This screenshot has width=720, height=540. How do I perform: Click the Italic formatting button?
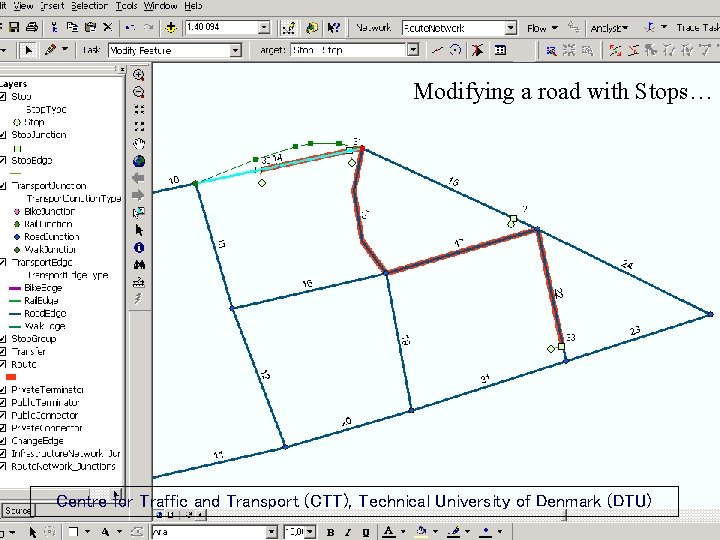pyautogui.click(x=348, y=532)
